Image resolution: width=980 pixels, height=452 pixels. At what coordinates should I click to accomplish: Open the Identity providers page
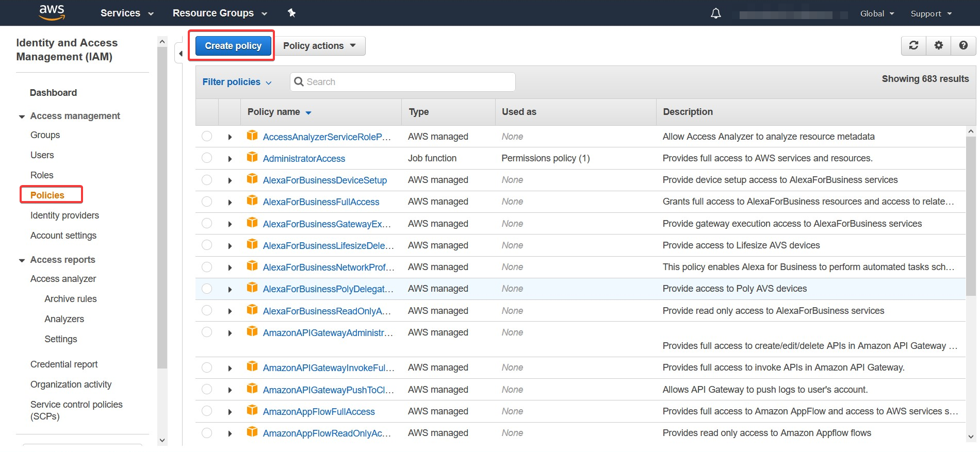tap(64, 215)
